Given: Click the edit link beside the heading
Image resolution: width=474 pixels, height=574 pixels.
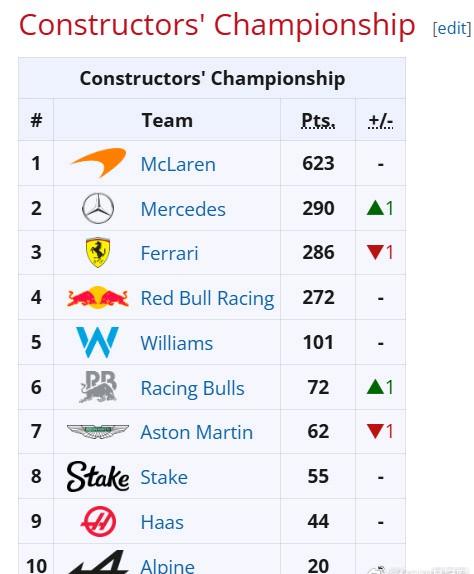Looking at the screenshot, I should point(452,28).
